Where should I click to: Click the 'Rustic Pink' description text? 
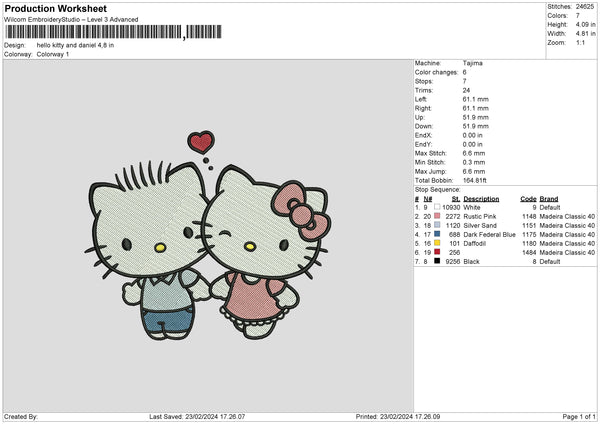coord(479,217)
